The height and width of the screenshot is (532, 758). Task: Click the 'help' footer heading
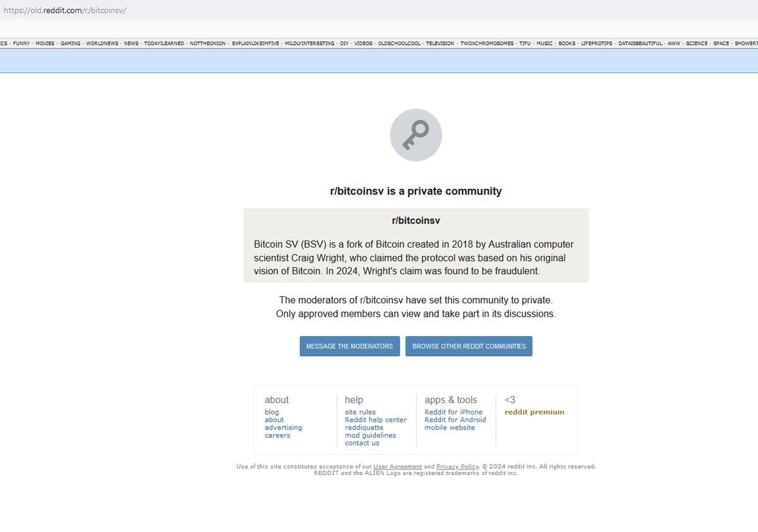(x=354, y=400)
